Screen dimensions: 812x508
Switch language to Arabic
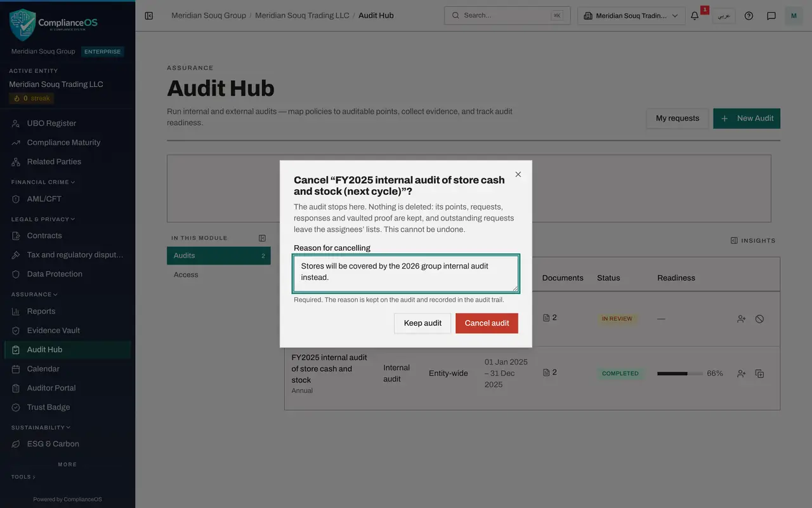[x=724, y=15]
